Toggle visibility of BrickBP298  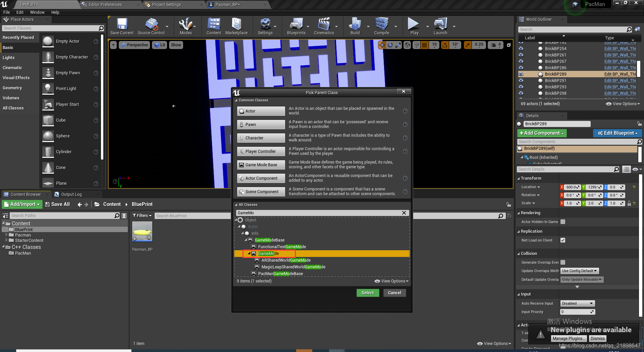pyautogui.click(x=521, y=93)
